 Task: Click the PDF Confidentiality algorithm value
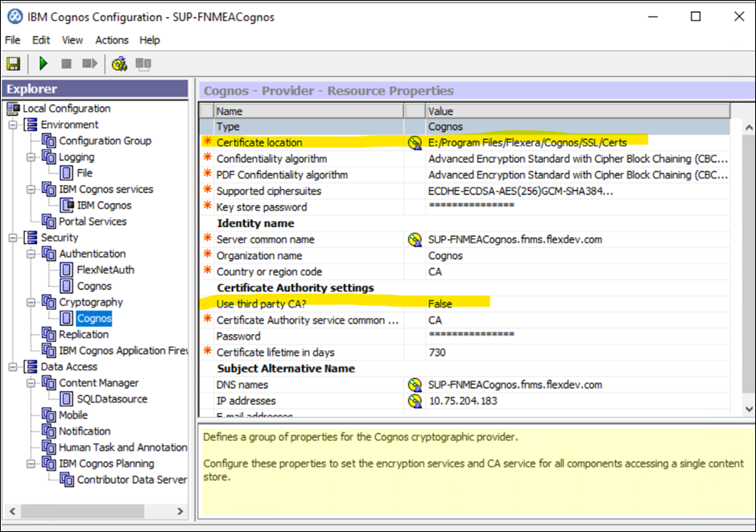coord(578,175)
